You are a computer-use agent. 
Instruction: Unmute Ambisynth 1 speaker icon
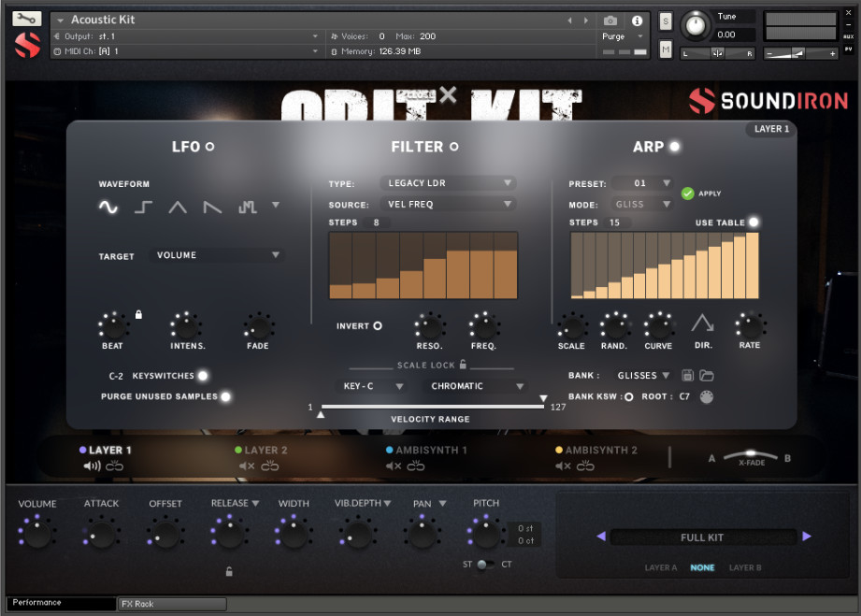tap(394, 466)
